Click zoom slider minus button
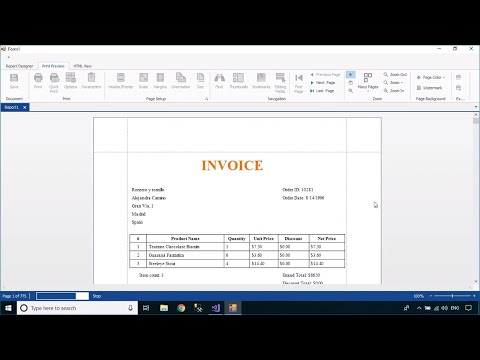Screen dimensions: 480x360 [431, 296]
